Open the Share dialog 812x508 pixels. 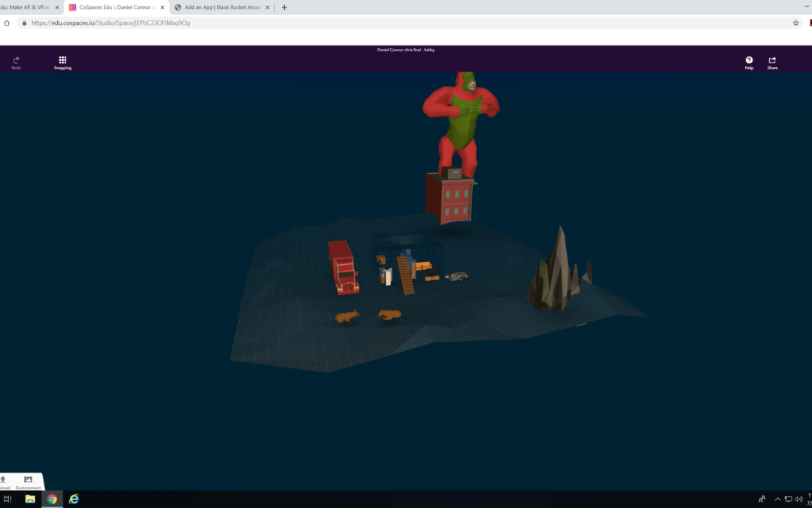point(772,62)
